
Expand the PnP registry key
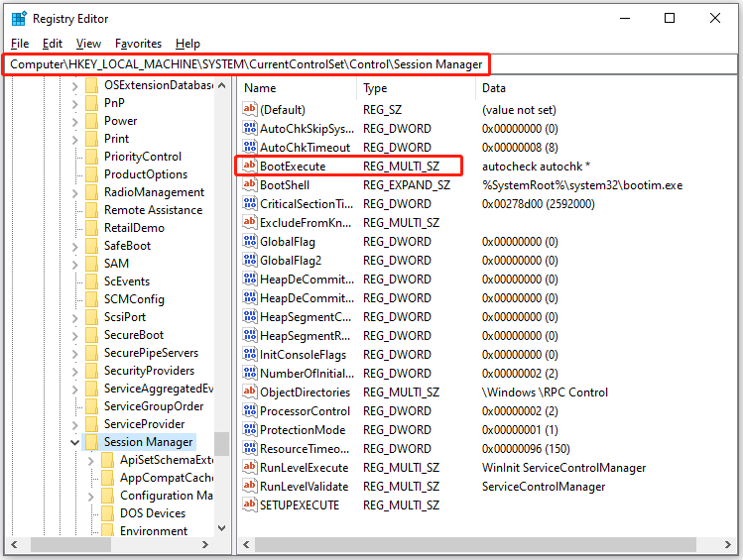pyautogui.click(x=74, y=103)
